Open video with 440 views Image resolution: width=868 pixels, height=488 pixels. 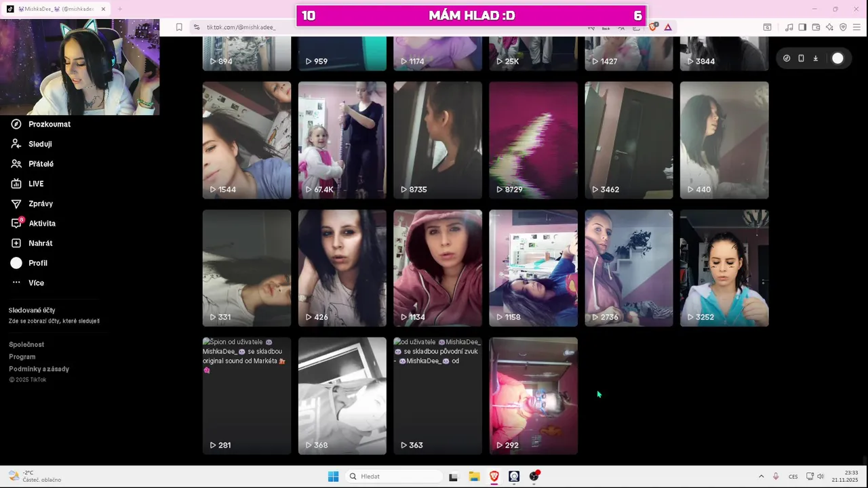coord(724,140)
